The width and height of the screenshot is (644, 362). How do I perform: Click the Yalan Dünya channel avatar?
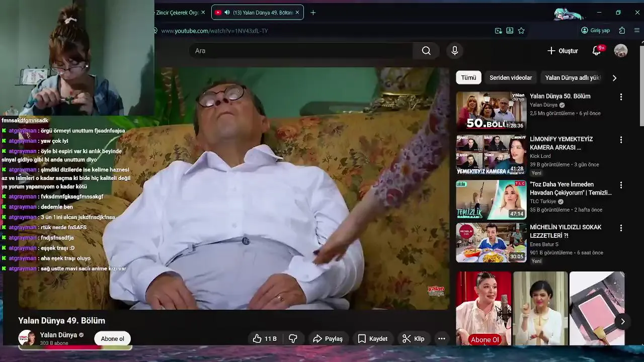[x=27, y=338]
